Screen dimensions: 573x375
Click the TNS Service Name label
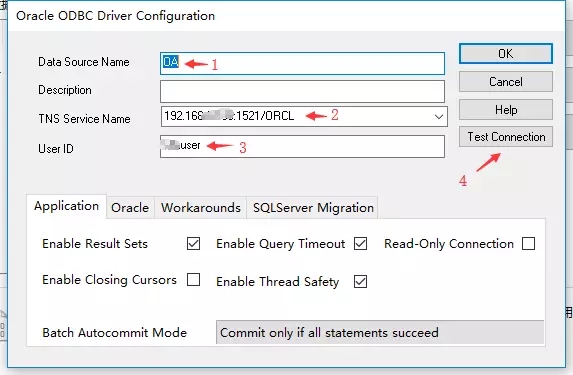pyautogui.click(x=84, y=119)
